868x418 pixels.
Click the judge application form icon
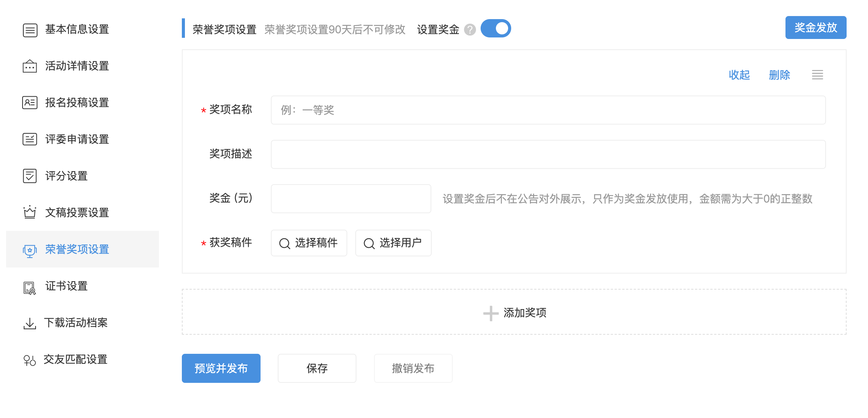coord(30,139)
